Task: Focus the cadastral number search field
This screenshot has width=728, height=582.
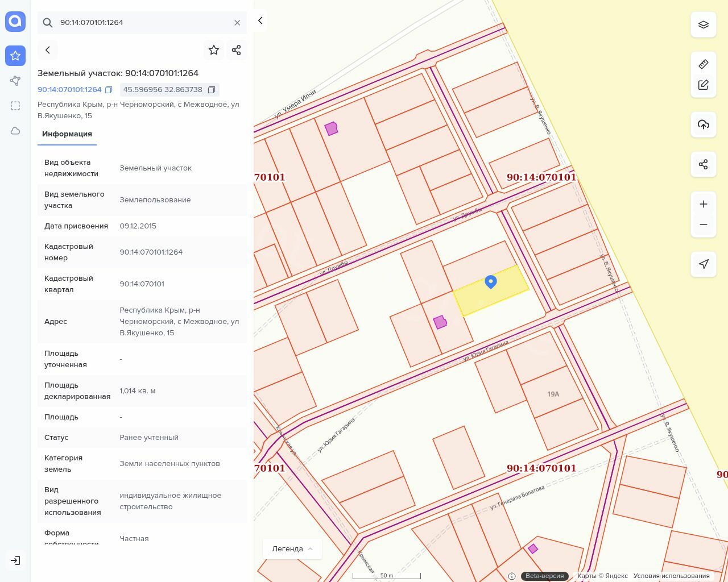Action: click(142, 23)
